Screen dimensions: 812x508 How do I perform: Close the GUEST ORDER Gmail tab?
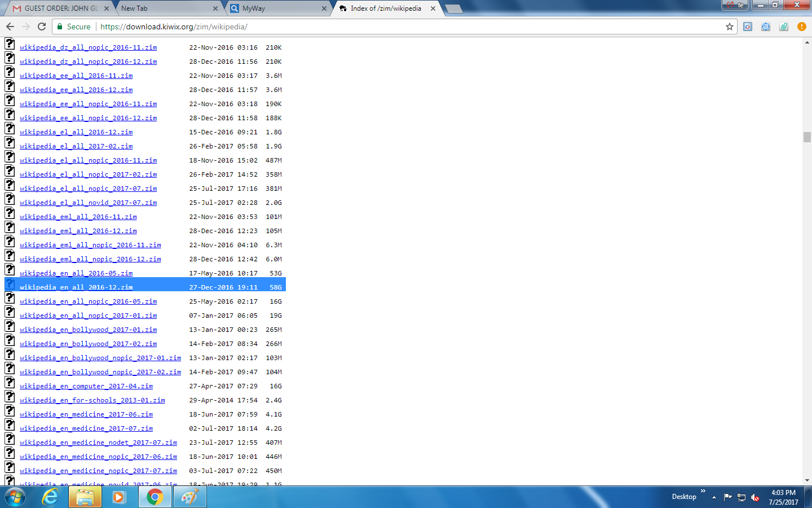tap(107, 8)
